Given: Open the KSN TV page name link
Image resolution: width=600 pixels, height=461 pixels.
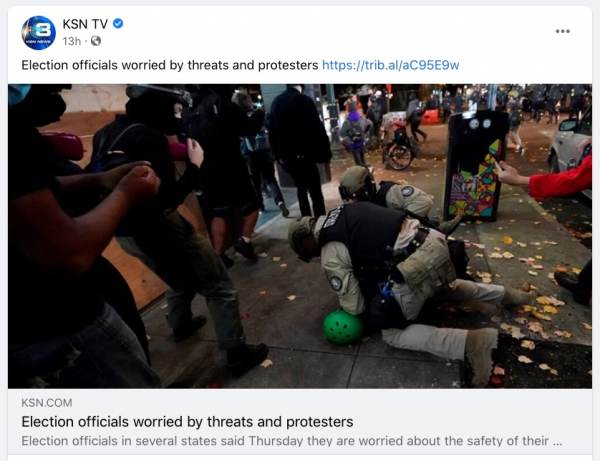Looking at the screenshot, I should 85,24.
